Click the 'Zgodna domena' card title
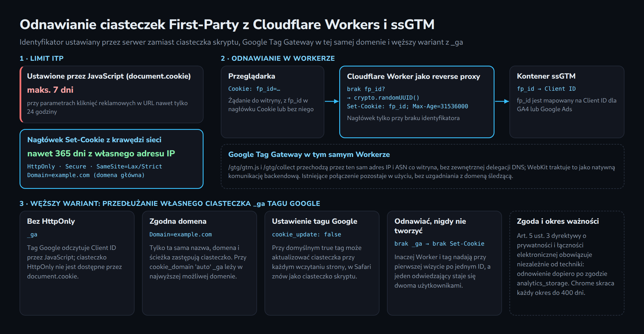The width and height of the screenshot is (644, 334). click(x=178, y=221)
